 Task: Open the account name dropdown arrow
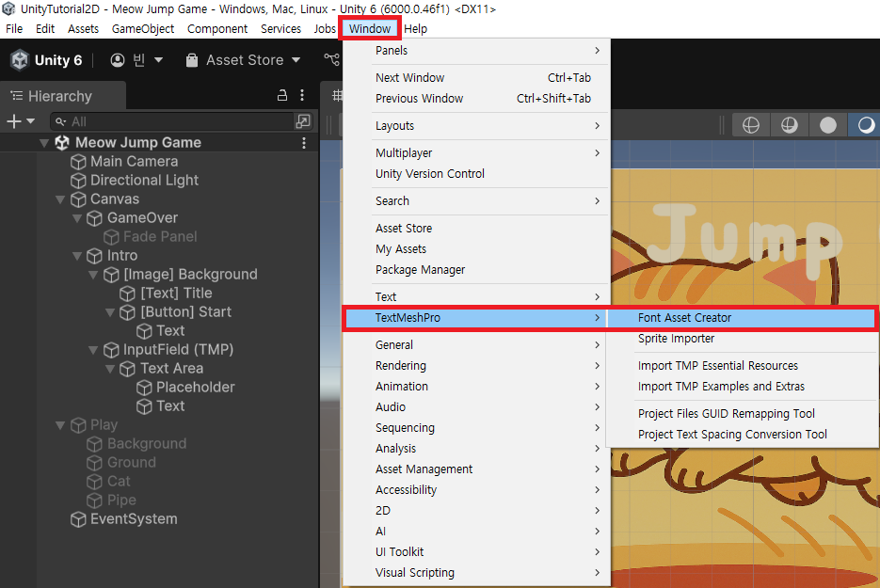(x=158, y=60)
